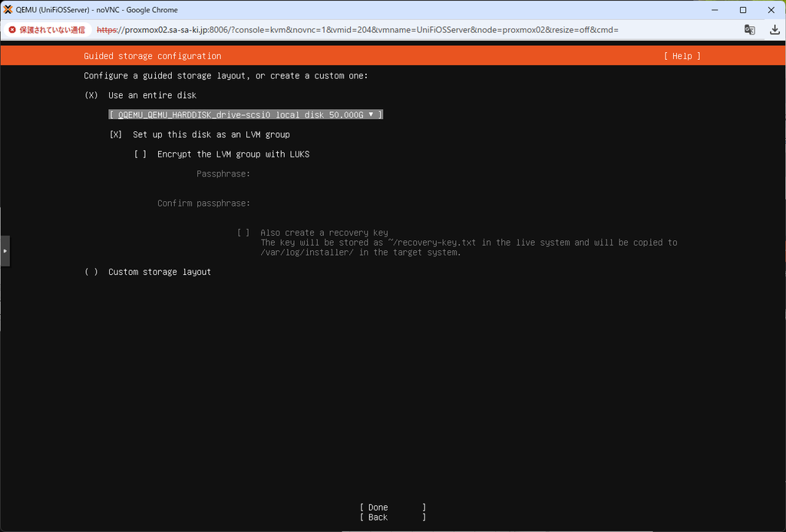Click the Chrome translate page icon
Viewport: 786px width, 532px height.
tap(749, 30)
